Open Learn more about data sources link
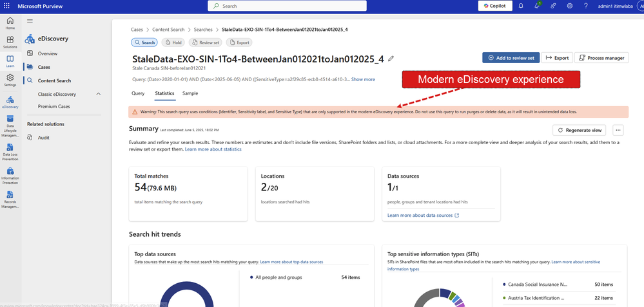The height and width of the screenshot is (307, 644). click(423, 215)
